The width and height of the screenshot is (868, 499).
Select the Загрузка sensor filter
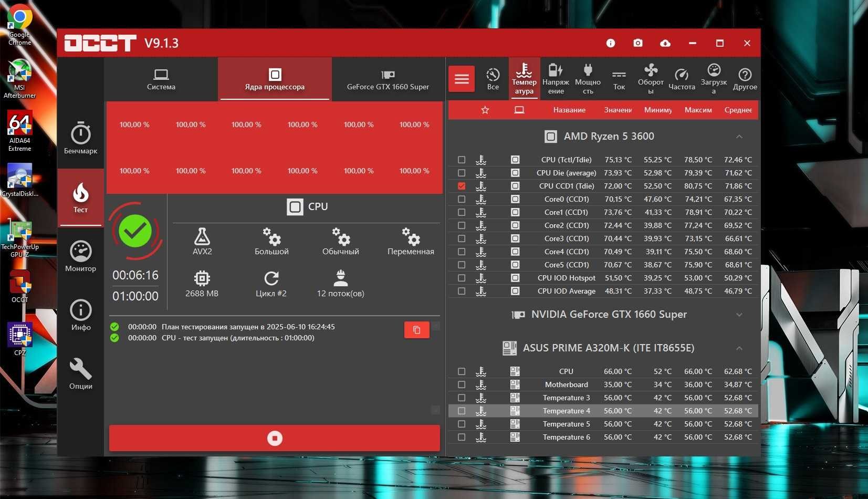[714, 79]
